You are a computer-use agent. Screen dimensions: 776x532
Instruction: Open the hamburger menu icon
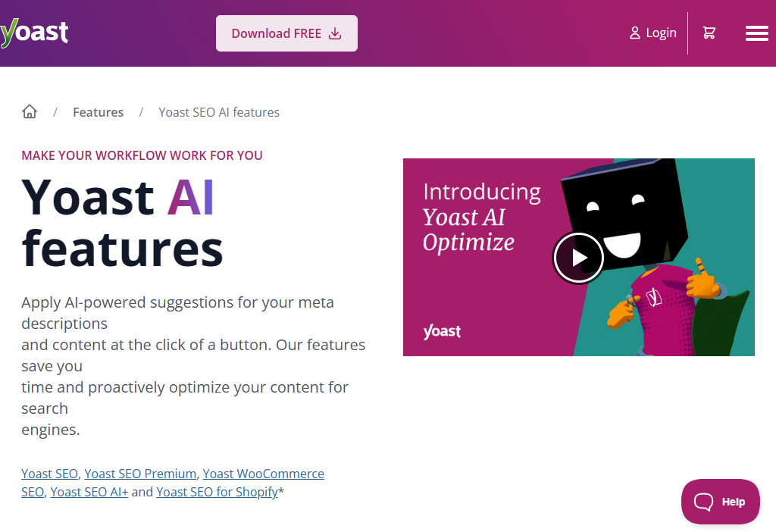756,33
